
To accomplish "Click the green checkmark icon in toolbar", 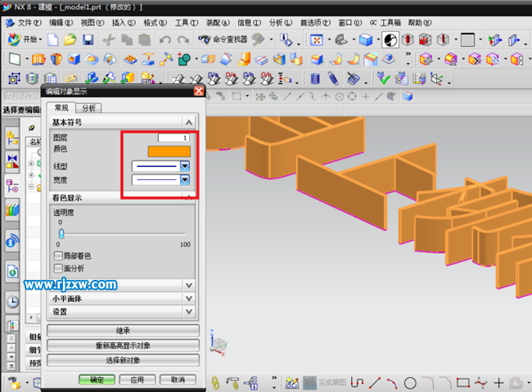I will coord(383,79).
